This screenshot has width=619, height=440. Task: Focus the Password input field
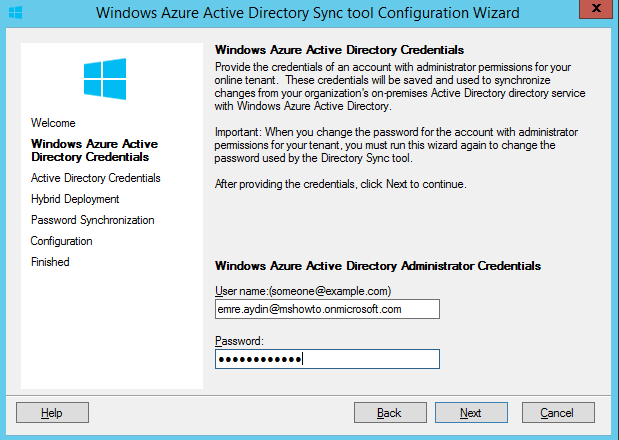pos(327,359)
